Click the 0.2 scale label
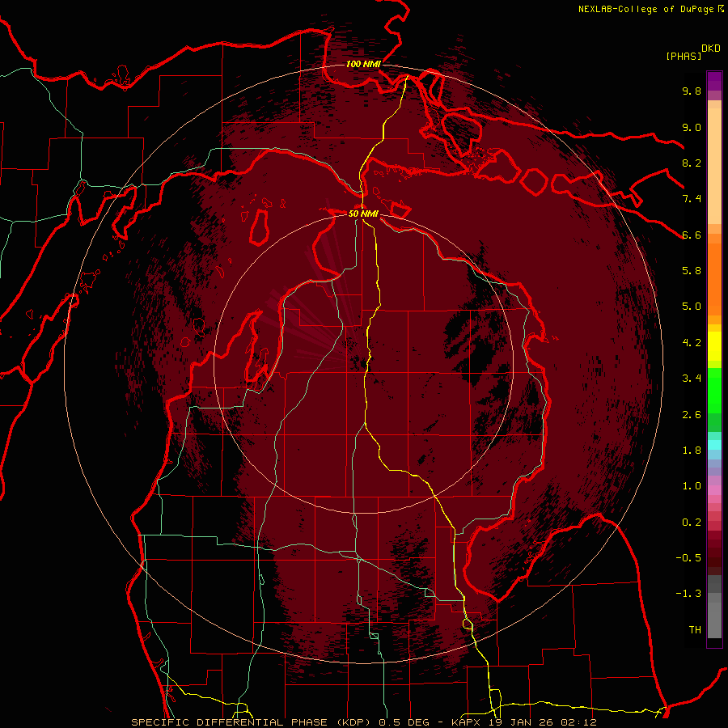 [692, 523]
